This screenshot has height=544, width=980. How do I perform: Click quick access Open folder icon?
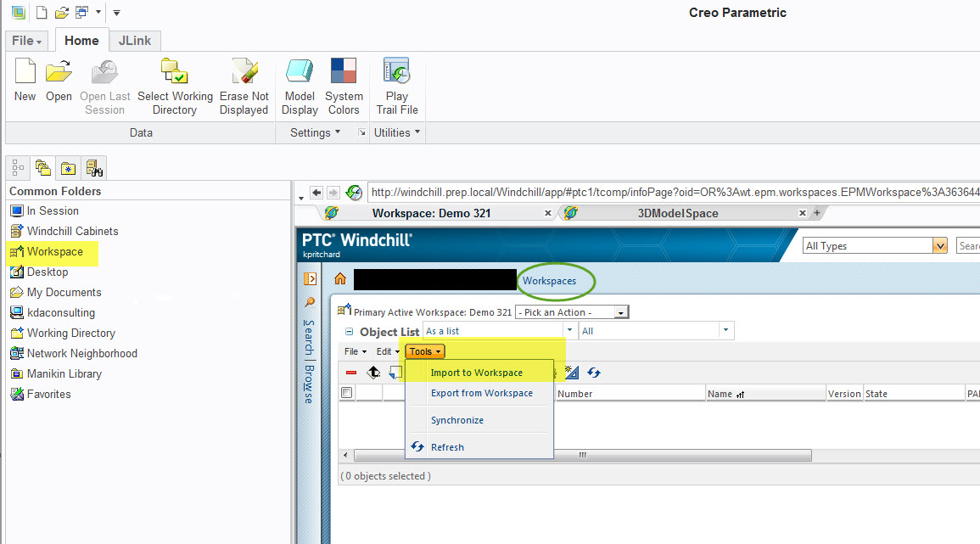point(61,12)
